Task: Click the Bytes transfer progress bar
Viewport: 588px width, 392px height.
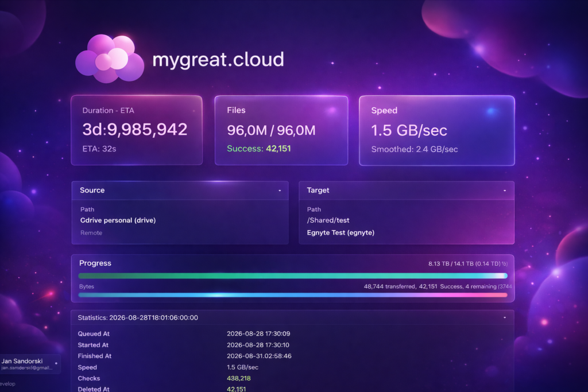Action: click(292, 295)
